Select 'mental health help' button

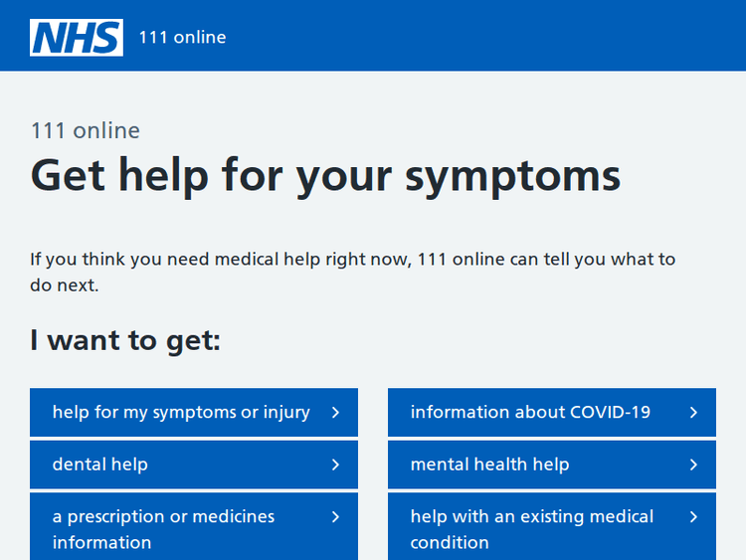(x=489, y=465)
